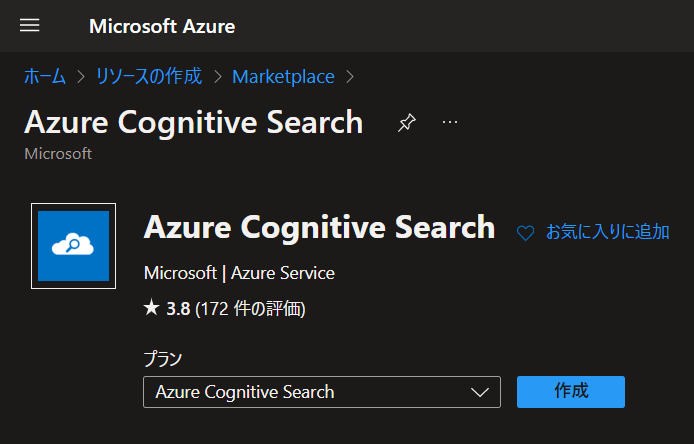This screenshot has height=444, width=694.
Task: Click the Microsoft Azure portal title
Action: click(162, 26)
